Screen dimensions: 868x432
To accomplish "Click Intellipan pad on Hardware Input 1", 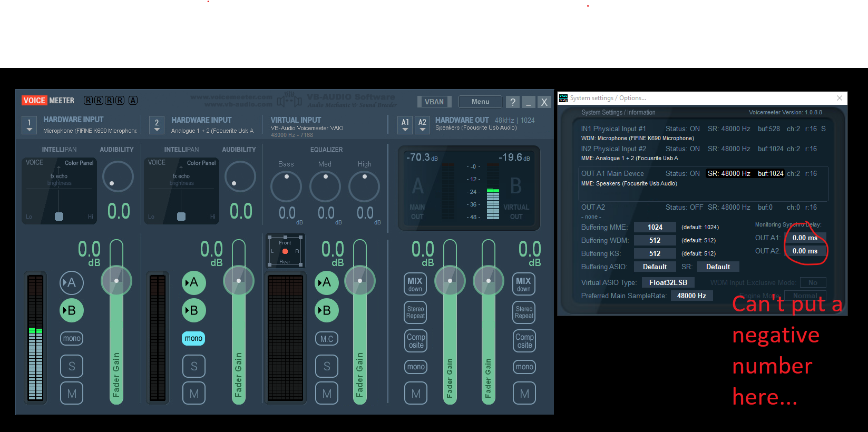I will point(59,191).
